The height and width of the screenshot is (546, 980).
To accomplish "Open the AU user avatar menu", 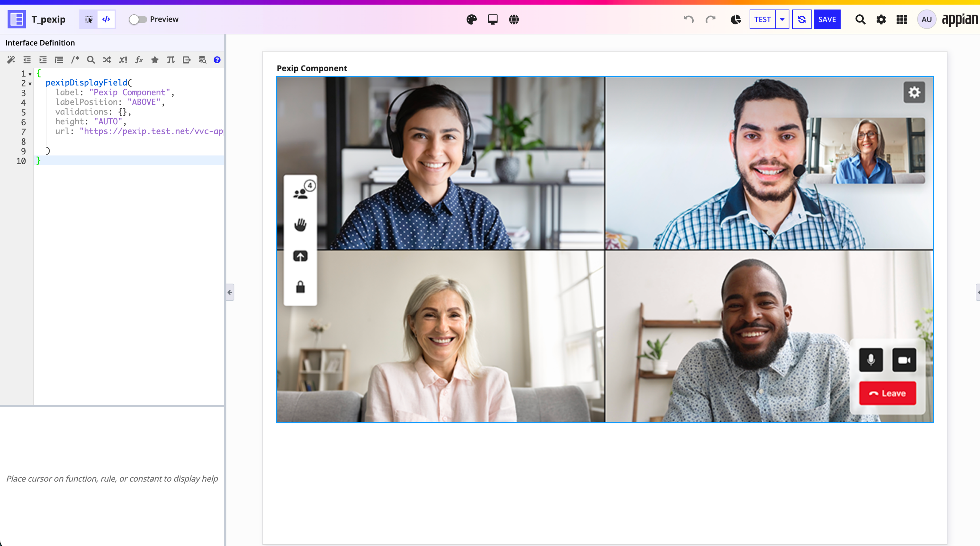I will pyautogui.click(x=927, y=19).
